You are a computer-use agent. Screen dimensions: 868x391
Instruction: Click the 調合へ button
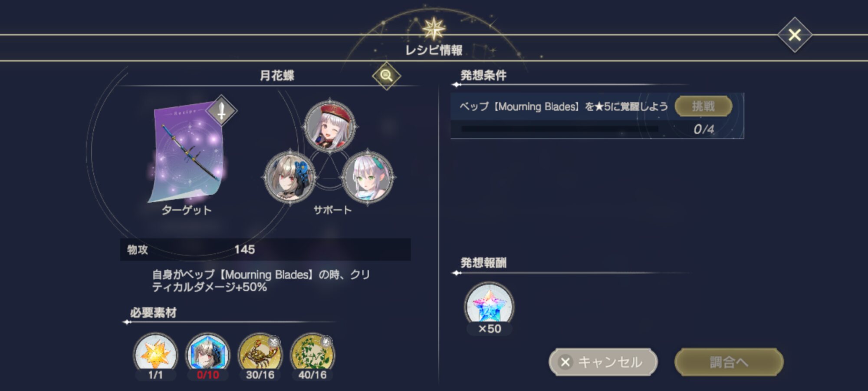(729, 362)
